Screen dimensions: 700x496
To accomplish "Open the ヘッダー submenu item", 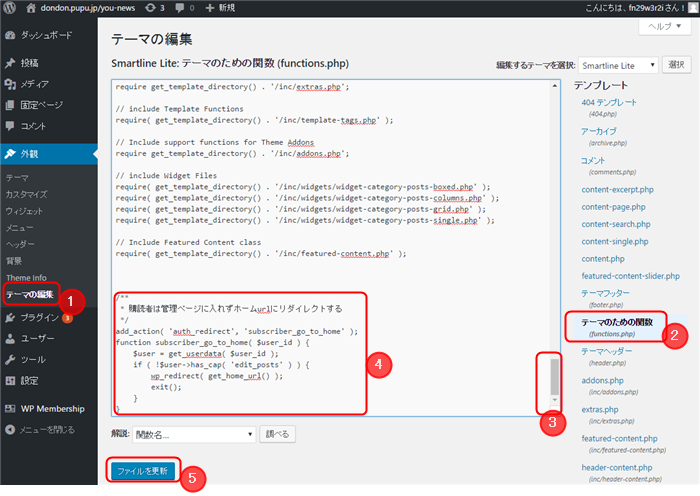I will pos(20,244).
